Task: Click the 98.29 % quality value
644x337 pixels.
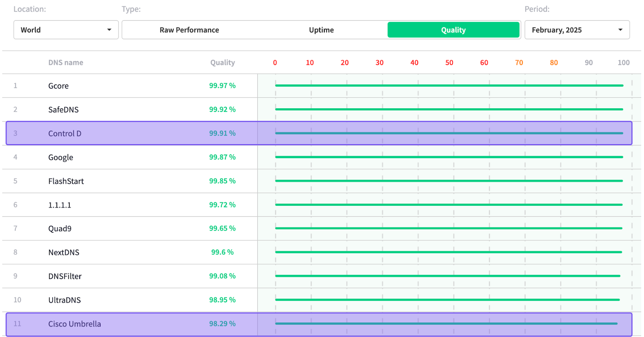Action: click(x=222, y=323)
